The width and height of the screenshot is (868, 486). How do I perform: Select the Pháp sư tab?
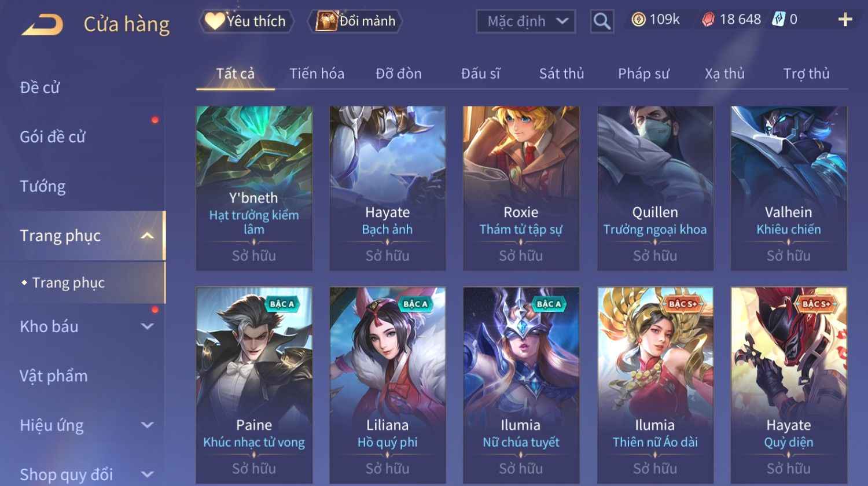pos(643,73)
